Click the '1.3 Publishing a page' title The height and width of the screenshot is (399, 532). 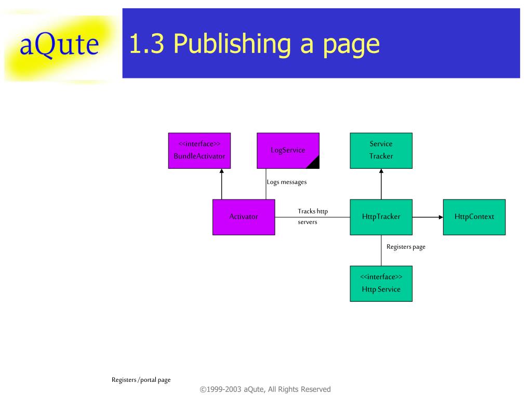[254, 44]
